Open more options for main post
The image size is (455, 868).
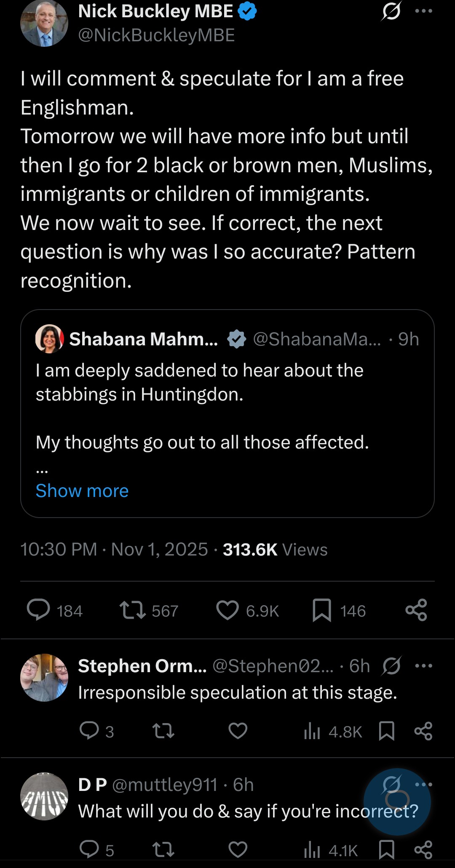click(x=423, y=11)
